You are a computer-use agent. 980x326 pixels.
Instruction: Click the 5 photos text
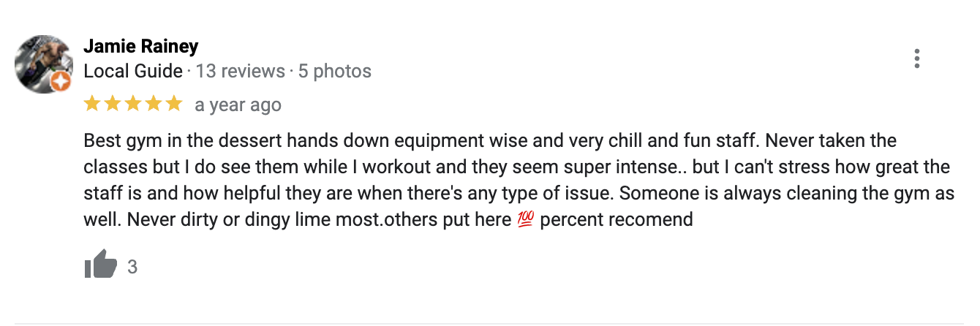(x=335, y=72)
